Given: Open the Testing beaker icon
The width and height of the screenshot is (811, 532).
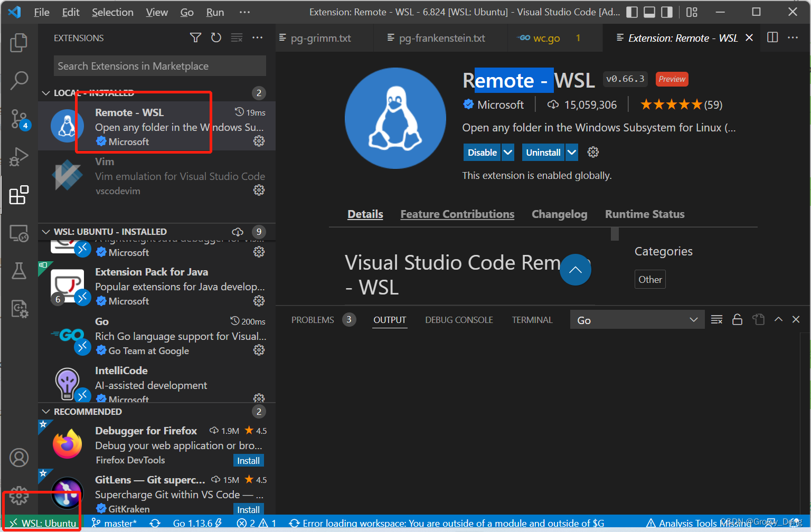Looking at the screenshot, I should coord(19,271).
